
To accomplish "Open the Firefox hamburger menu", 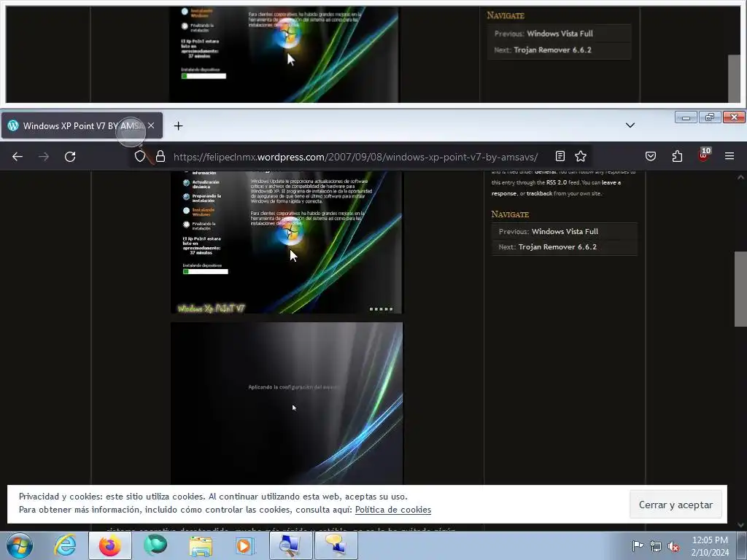I will click(x=729, y=156).
